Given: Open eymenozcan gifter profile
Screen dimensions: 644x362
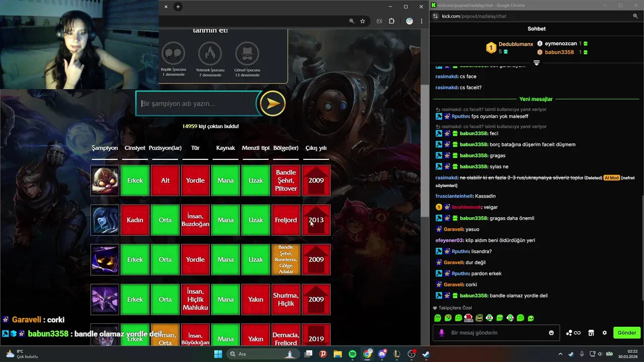Looking at the screenshot, I should (x=560, y=44).
